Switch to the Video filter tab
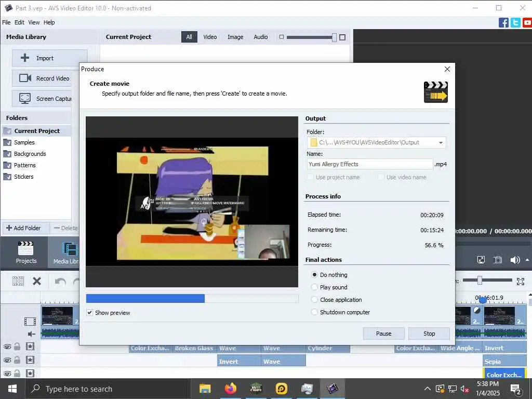Screen dimensions: 532x399 210,37
